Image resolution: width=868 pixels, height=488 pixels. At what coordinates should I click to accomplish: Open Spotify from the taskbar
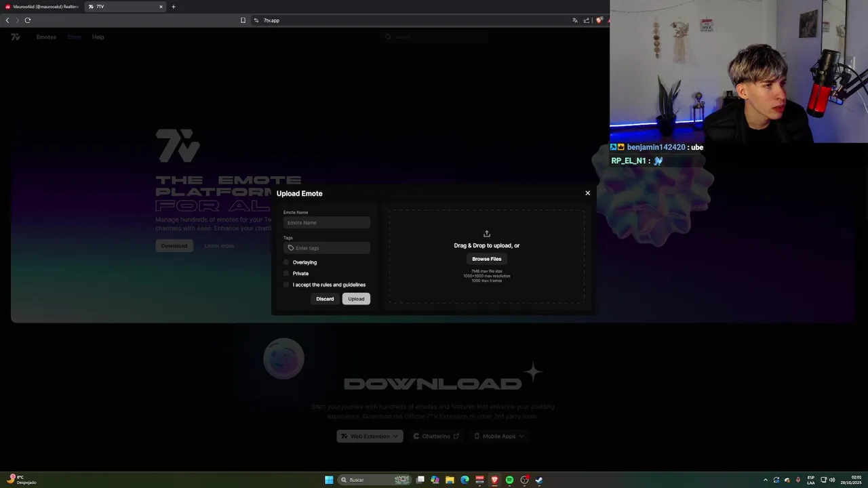click(x=509, y=480)
